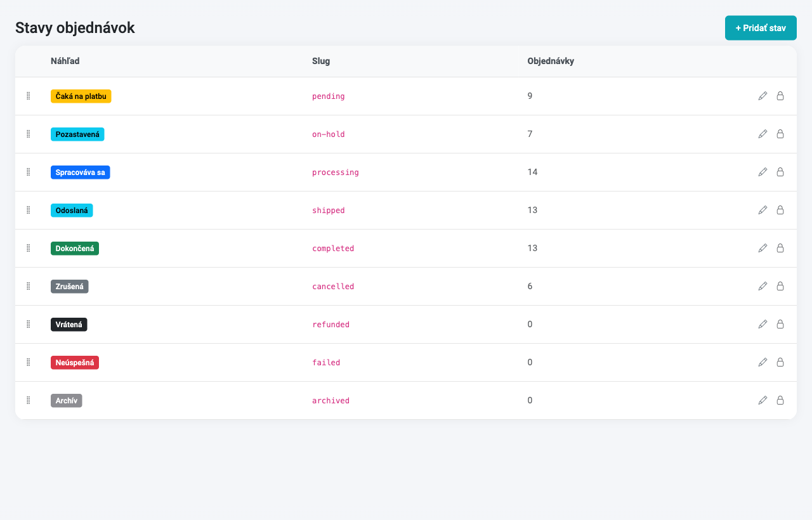Click drag handle of 'Zrušená' row
This screenshot has width=812, height=520.
(28, 286)
